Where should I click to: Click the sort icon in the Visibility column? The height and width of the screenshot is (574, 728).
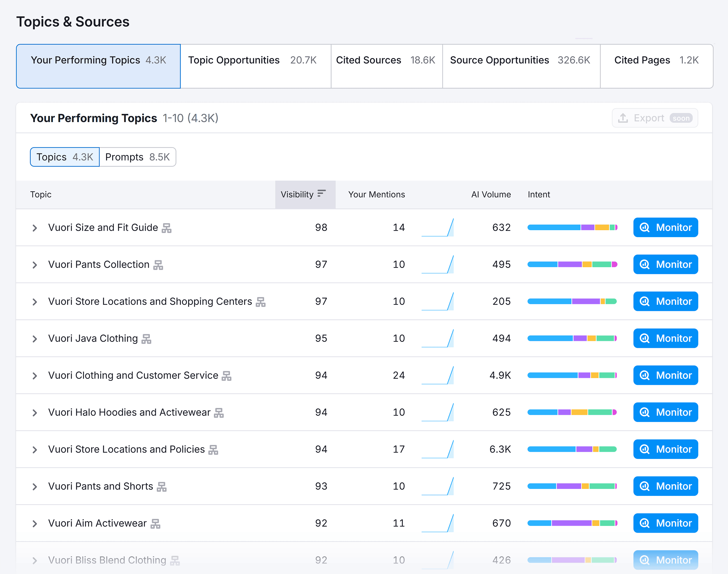pyautogui.click(x=321, y=193)
